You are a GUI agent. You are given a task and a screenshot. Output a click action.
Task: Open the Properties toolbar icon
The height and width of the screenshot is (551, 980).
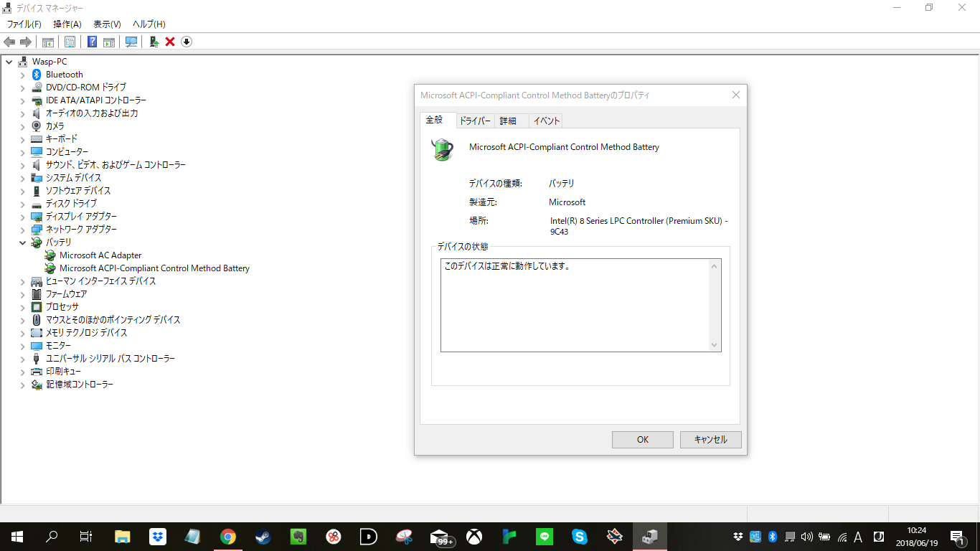70,42
